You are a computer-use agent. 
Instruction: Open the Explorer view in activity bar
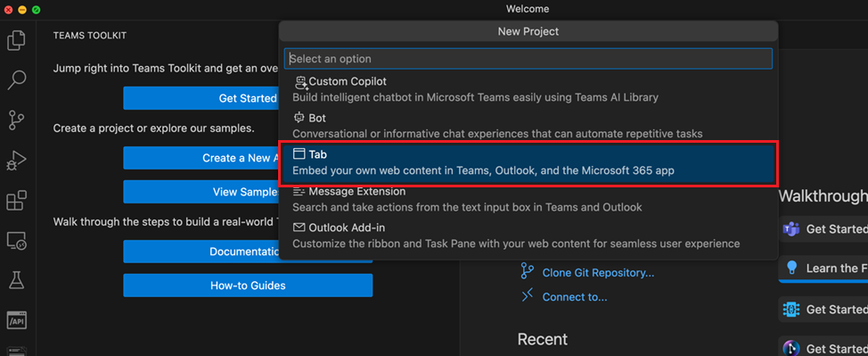point(16,41)
